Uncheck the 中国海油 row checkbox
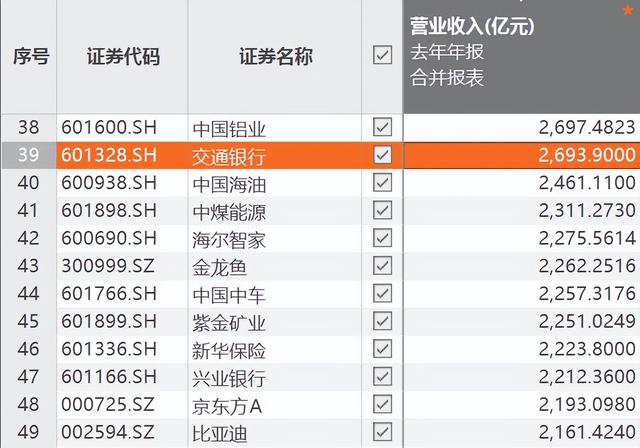 pyautogui.click(x=382, y=182)
